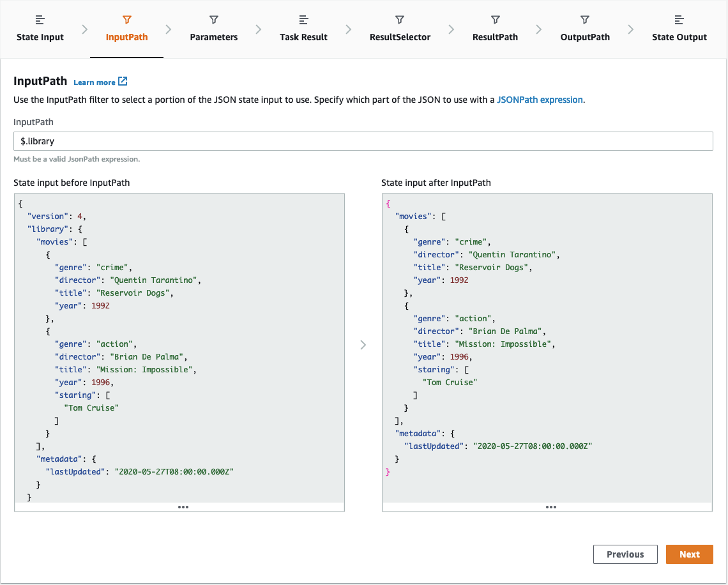Open the Learn more external link
728x585 pixels.
tap(100, 82)
